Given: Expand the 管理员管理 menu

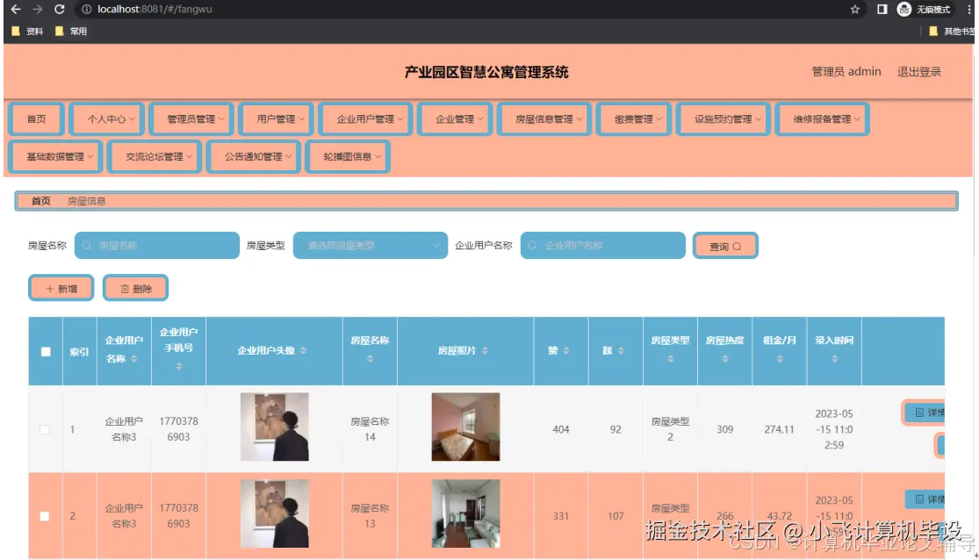Looking at the screenshot, I should click(x=191, y=118).
